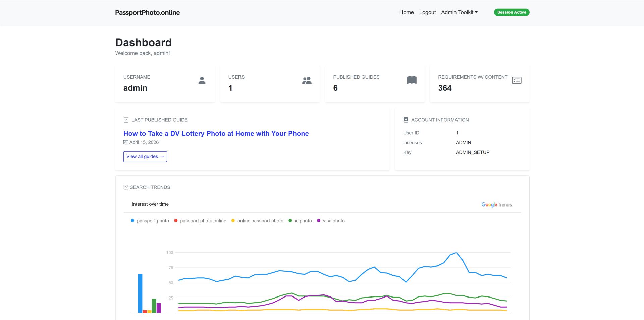Click the Last Published Guide checklist icon
Image resolution: width=644 pixels, height=320 pixels.
point(126,120)
